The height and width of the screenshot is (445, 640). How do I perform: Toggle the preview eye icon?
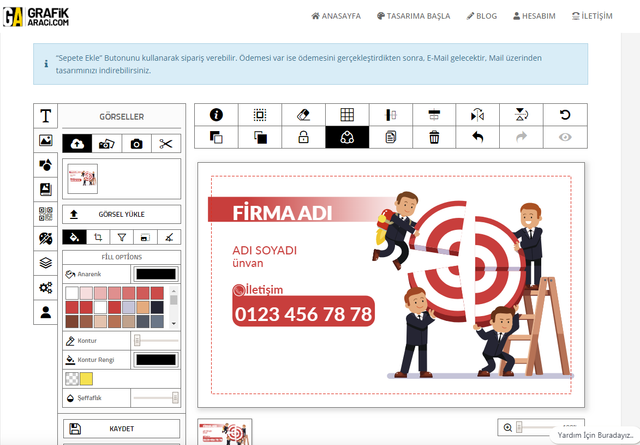click(x=565, y=137)
